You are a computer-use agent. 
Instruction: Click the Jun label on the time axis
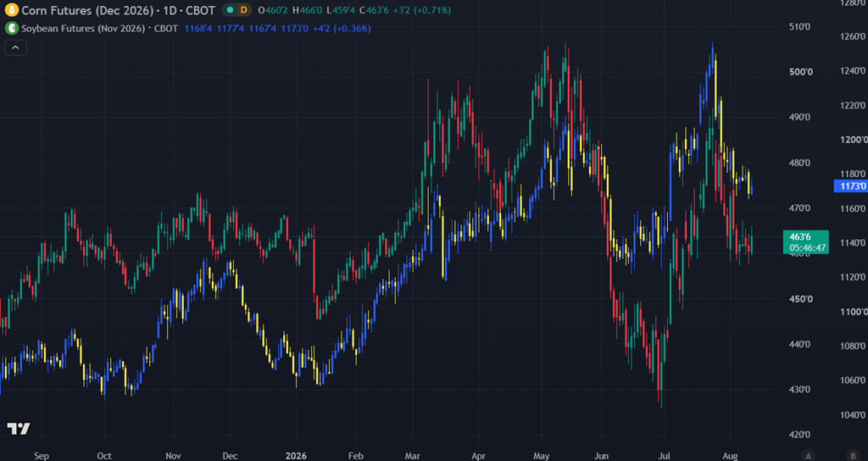[601, 456]
